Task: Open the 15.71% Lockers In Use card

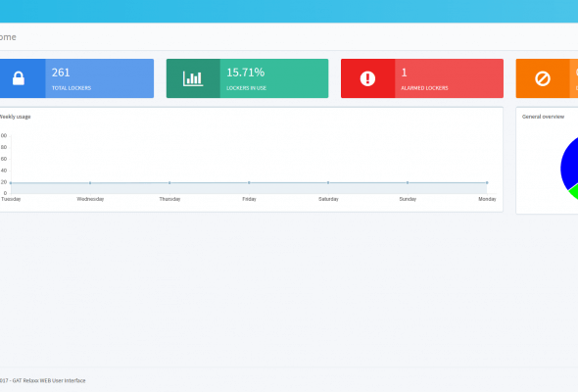Action: pyautogui.click(x=247, y=78)
